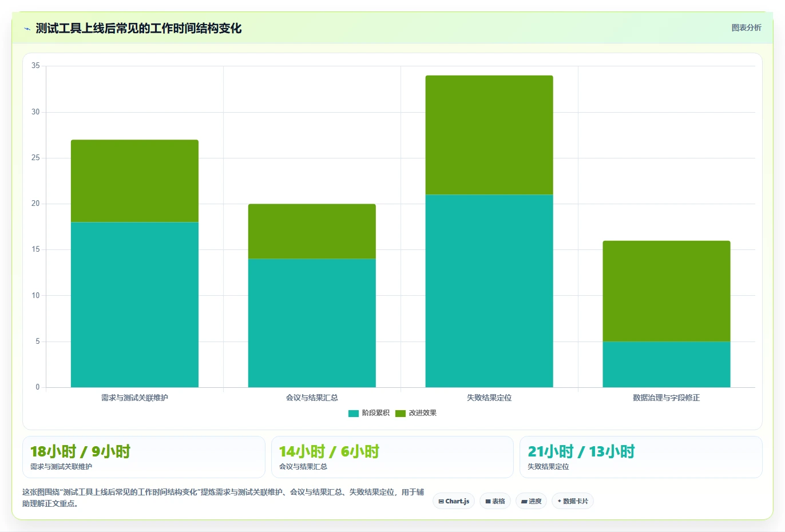Screen dimensions: 785x532
Task: Select the 进度 tag
Action: click(x=531, y=501)
